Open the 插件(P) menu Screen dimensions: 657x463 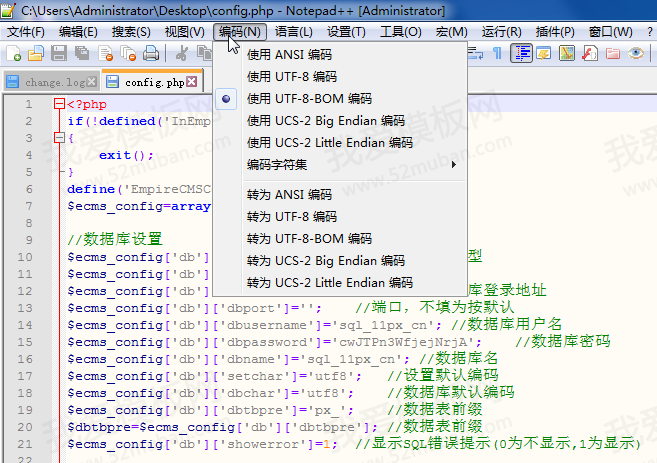coord(555,32)
